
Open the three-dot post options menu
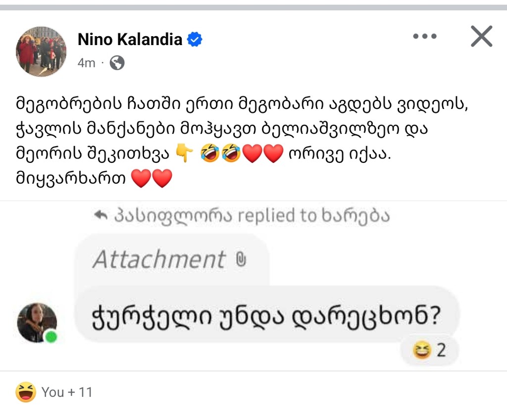[x=424, y=37]
